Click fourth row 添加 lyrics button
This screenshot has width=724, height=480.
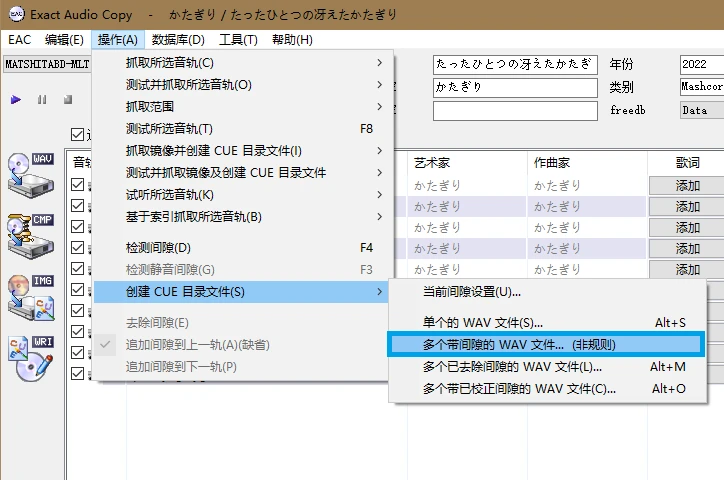click(x=687, y=249)
